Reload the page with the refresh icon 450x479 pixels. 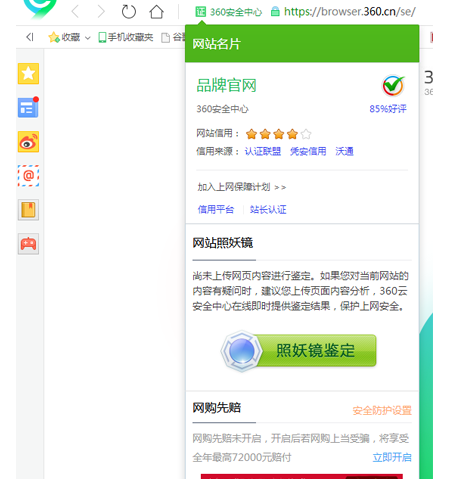pos(129,12)
